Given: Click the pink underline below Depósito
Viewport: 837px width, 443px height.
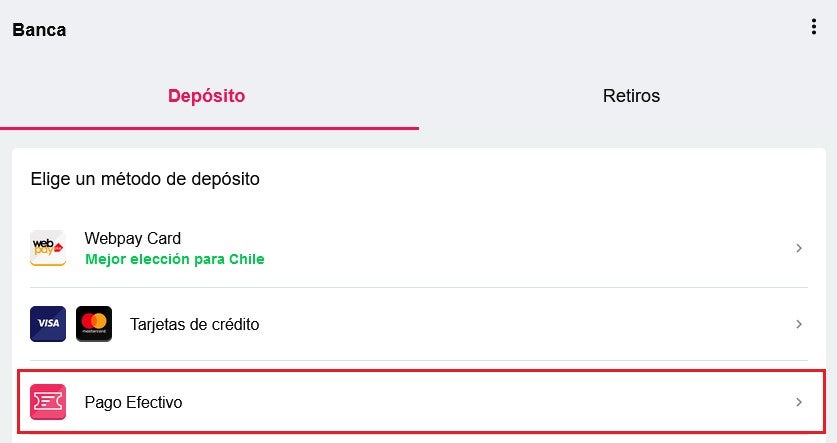Looking at the screenshot, I should click(x=209, y=128).
